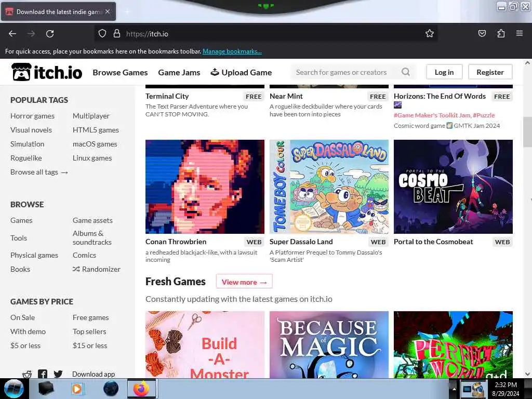This screenshot has width=532, height=399.
Task: Open itch.io Facebook icon link
Action: 43,374
